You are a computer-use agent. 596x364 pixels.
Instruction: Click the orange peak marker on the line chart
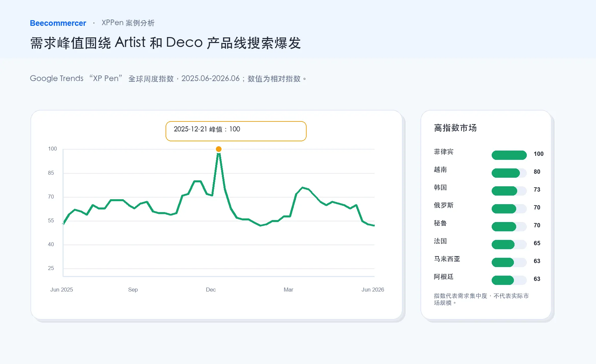click(219, 149)
